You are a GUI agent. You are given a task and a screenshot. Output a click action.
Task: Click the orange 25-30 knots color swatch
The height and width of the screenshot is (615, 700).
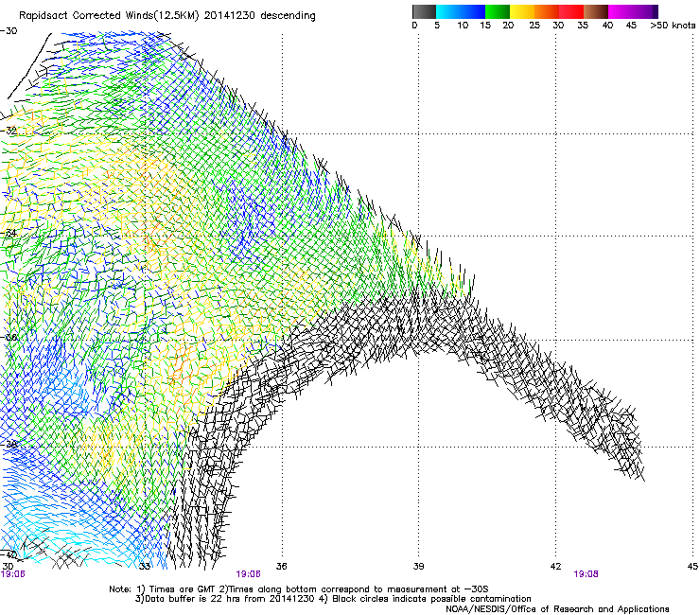[547, 11]
